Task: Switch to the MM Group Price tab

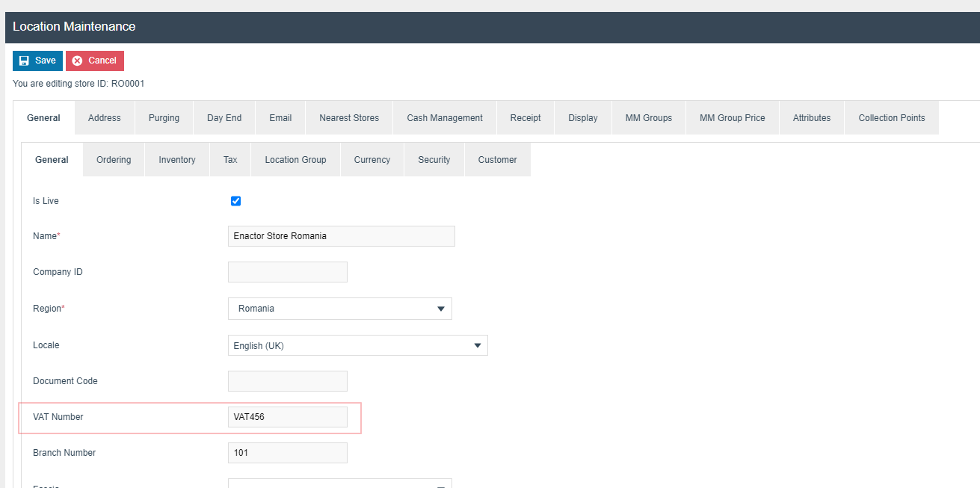Action: pos(732,118)
